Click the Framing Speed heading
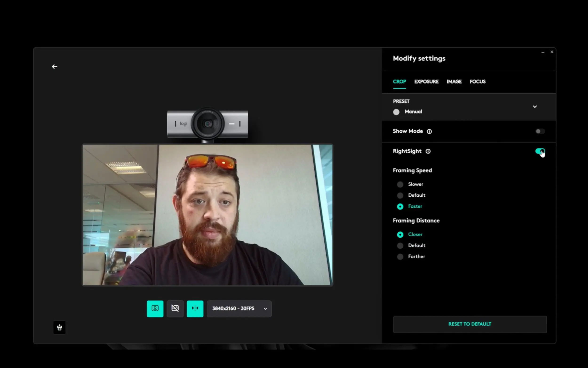 pyautogui.click(x=412, y=170)
